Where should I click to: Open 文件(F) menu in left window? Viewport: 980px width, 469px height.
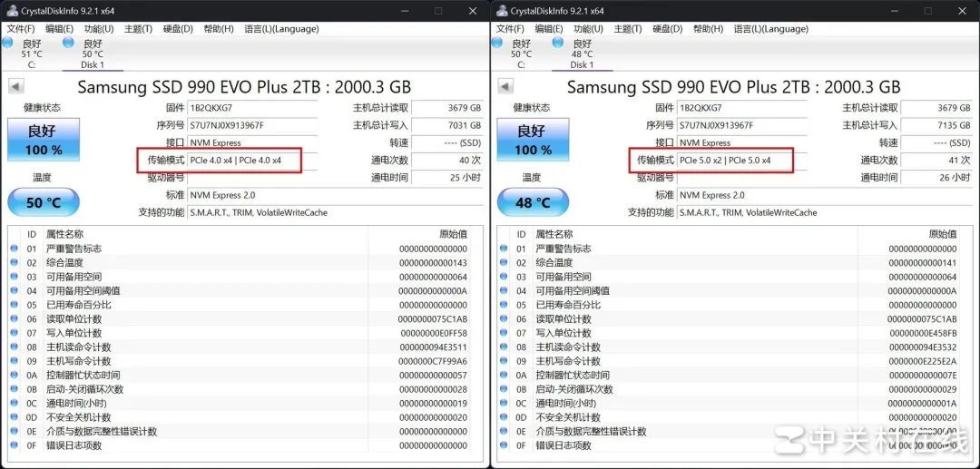coord(21,29)
